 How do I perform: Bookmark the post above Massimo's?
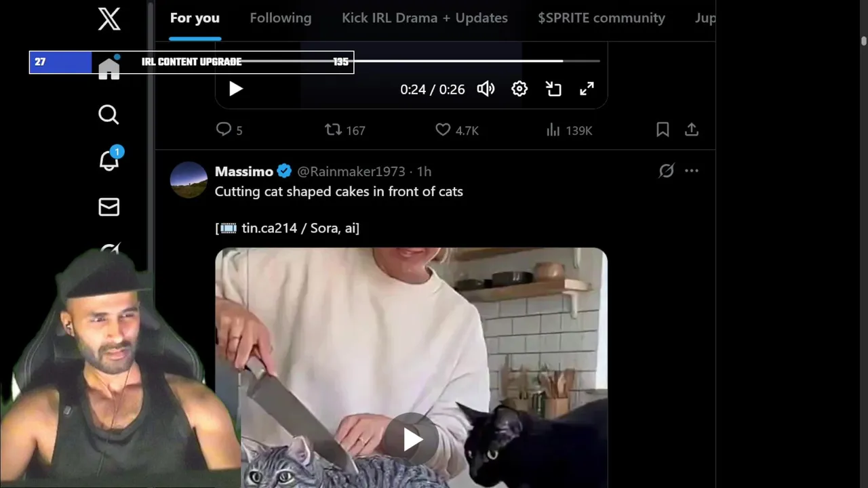point(663,129)
